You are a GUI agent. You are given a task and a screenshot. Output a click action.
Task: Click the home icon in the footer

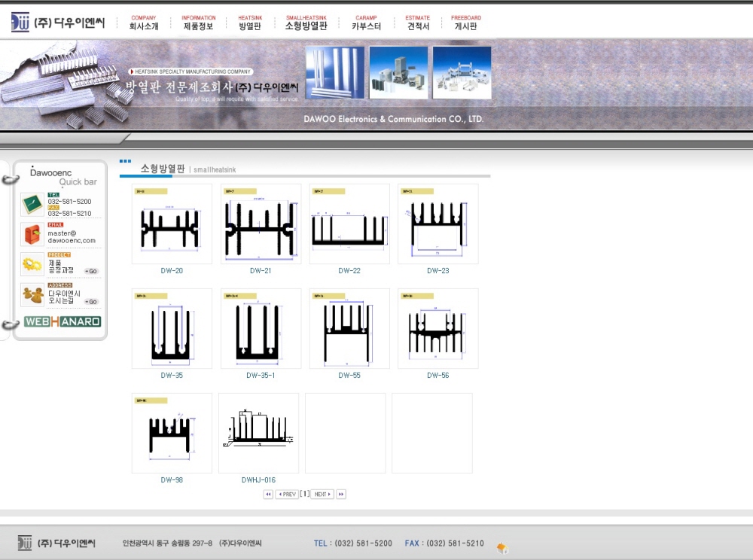coord(502,548)
